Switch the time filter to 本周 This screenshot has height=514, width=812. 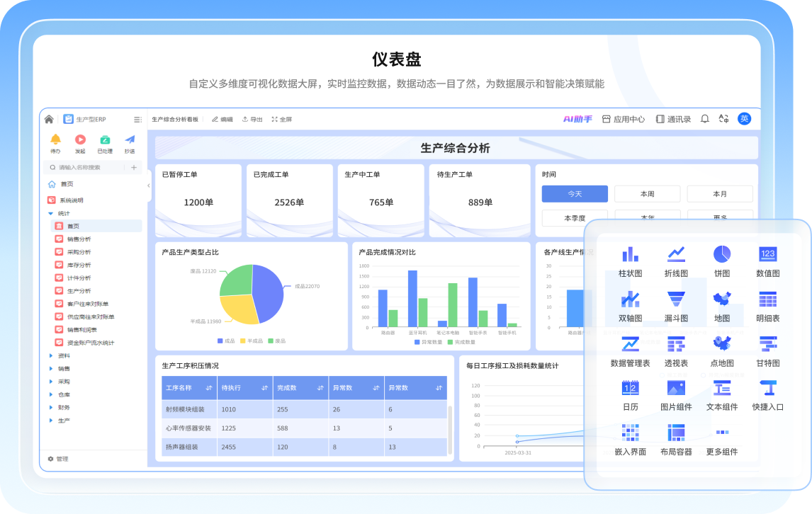[x=647, y=193]
